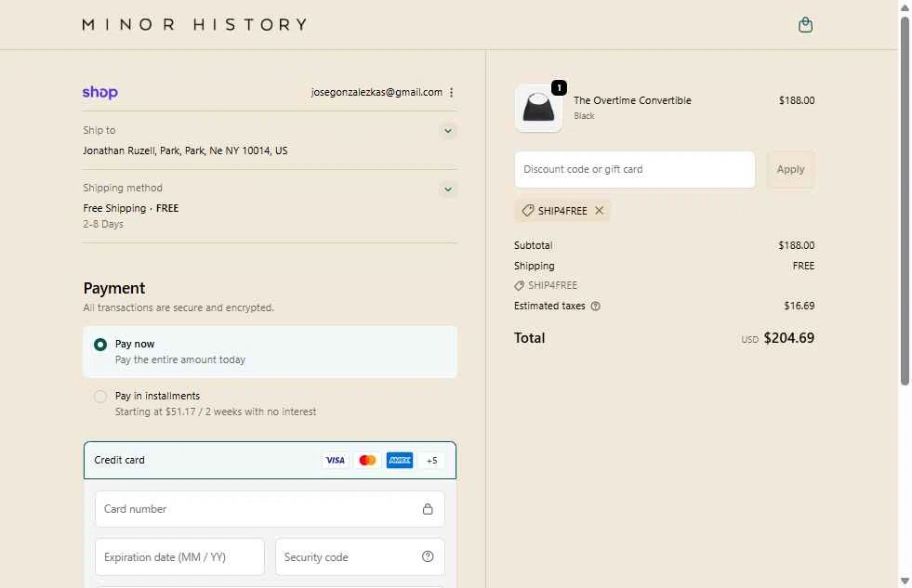The image size is (912, 588).
Task: Click the total $204.69 amount
Action: pos(788,338)
